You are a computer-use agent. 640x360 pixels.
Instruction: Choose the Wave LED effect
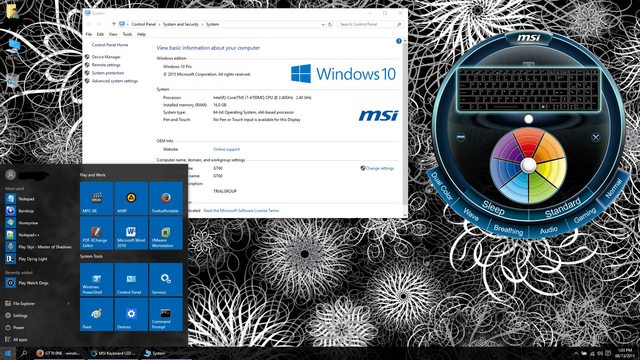471,214
